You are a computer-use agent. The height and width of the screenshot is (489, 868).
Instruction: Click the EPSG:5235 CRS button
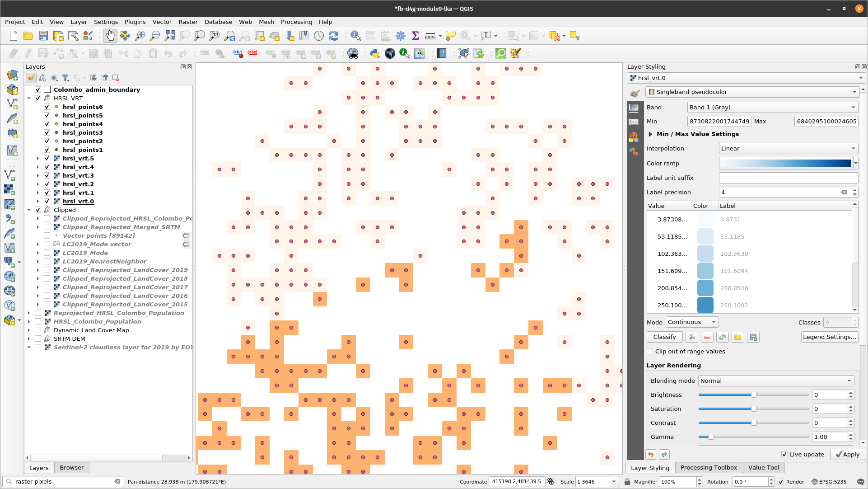(x=829, y=482)
